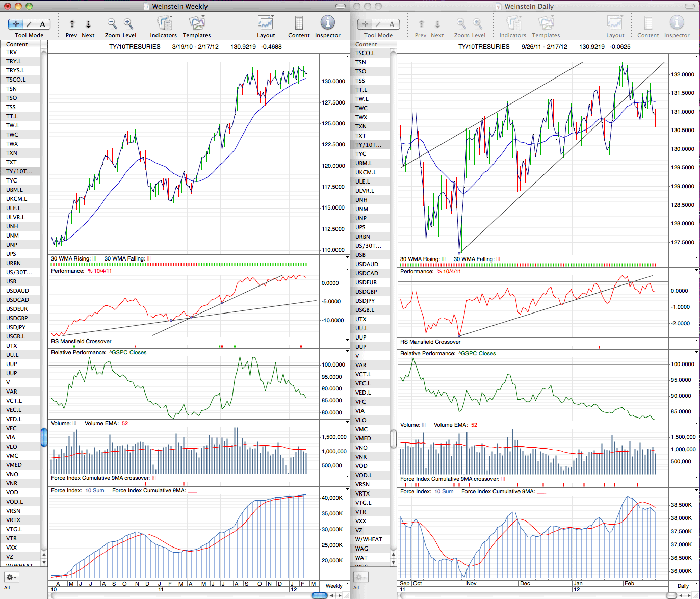
Task: Open Layout menu in Weinstein Weekly toolbar
Action: 266,23
